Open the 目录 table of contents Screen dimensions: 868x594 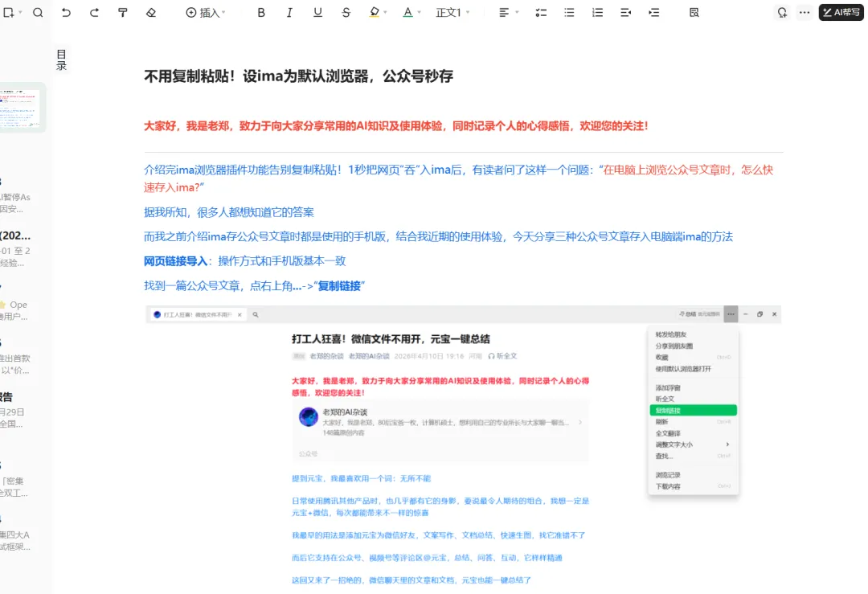tap(61, 59)
